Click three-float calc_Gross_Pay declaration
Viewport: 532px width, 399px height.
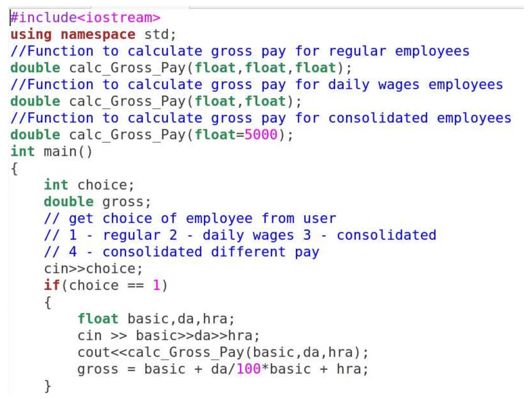[x=181, y=68]
